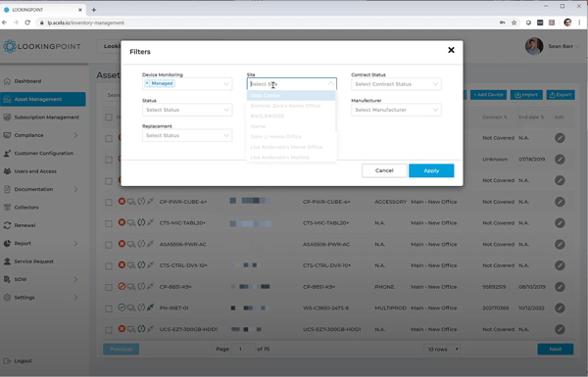Edit the CTS-MIC-TABL20+ device row

tap(560, 223)
